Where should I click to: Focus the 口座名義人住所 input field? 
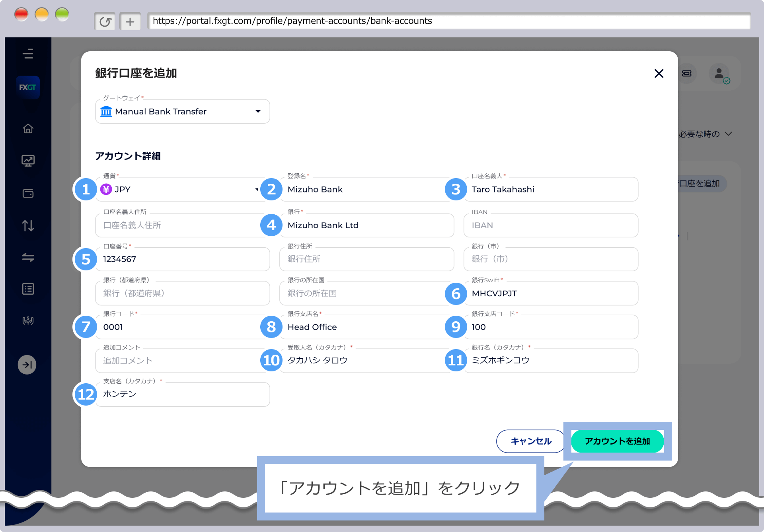[x=183, y=225]
